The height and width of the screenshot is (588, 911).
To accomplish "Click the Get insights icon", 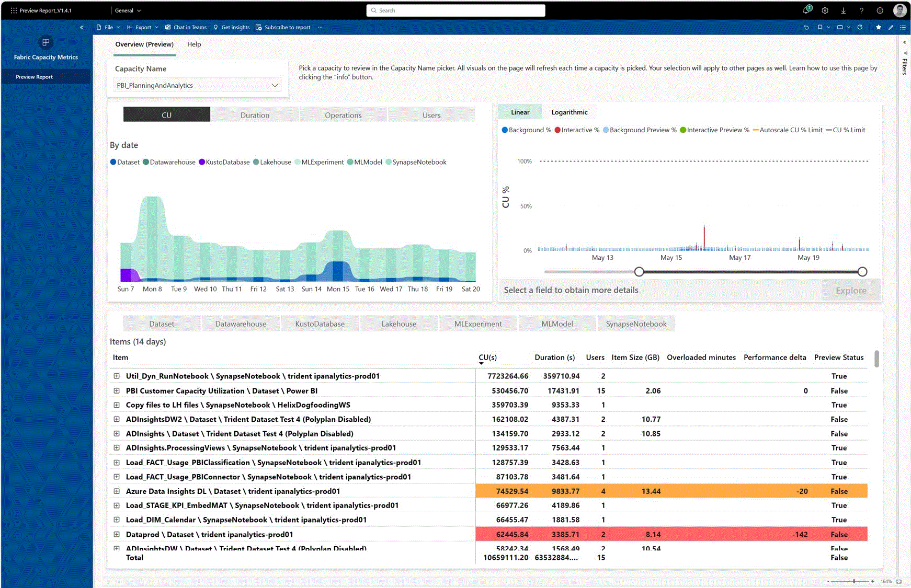I will pos(231,27).
